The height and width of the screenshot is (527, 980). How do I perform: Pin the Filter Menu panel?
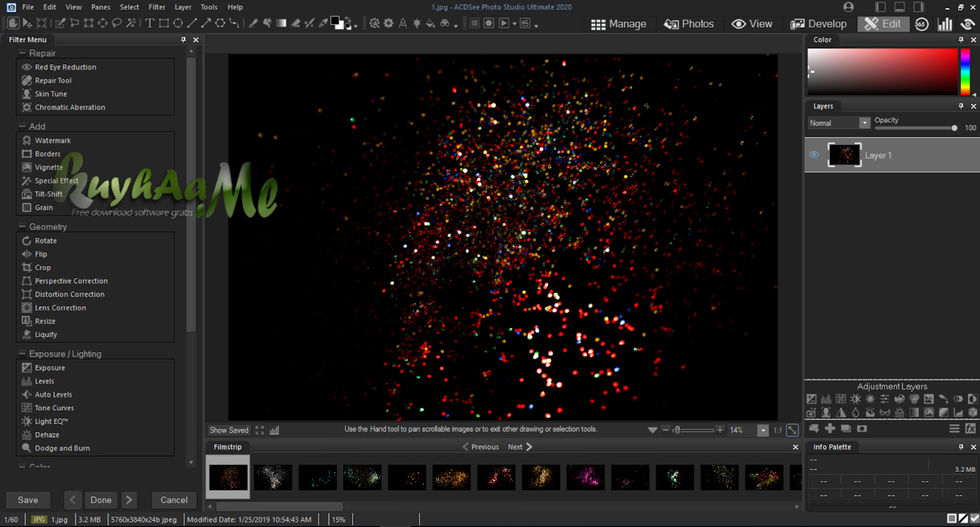tap(183, 39)
